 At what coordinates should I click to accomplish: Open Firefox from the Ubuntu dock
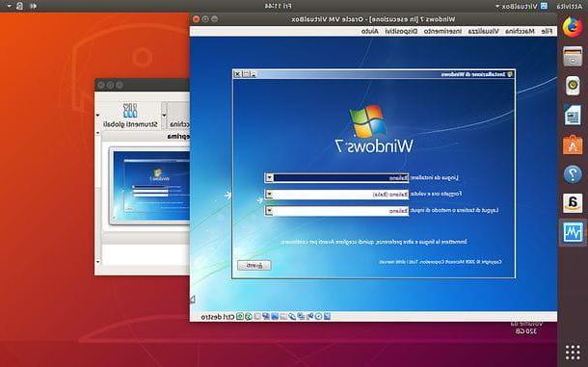[573, 27]
